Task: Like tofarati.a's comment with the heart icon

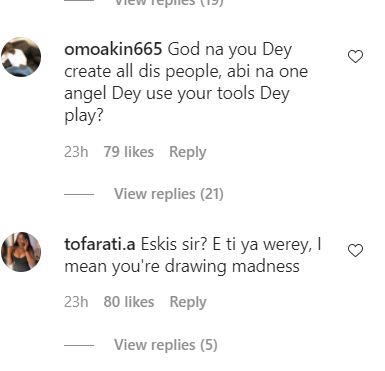Action: pyautogui.click(x=355, y=250)
